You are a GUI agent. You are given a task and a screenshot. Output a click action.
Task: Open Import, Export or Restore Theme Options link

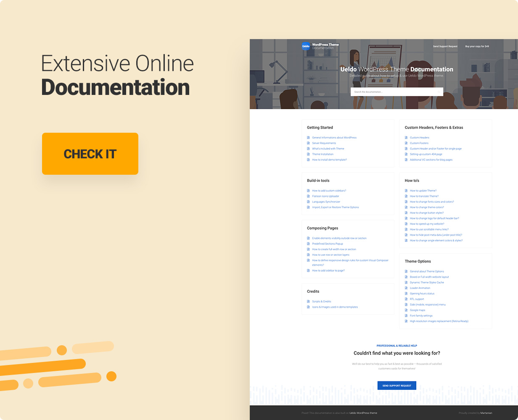click(x=336, y=207)
